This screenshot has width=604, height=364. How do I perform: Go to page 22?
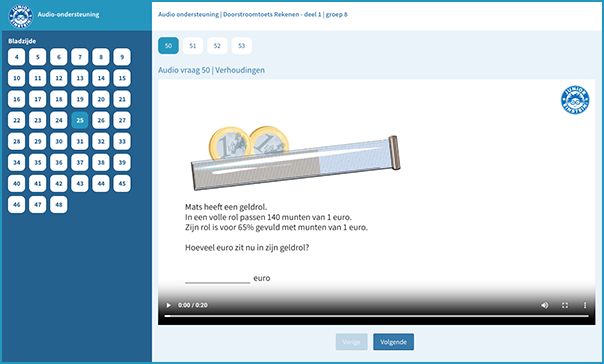(17, 120)
